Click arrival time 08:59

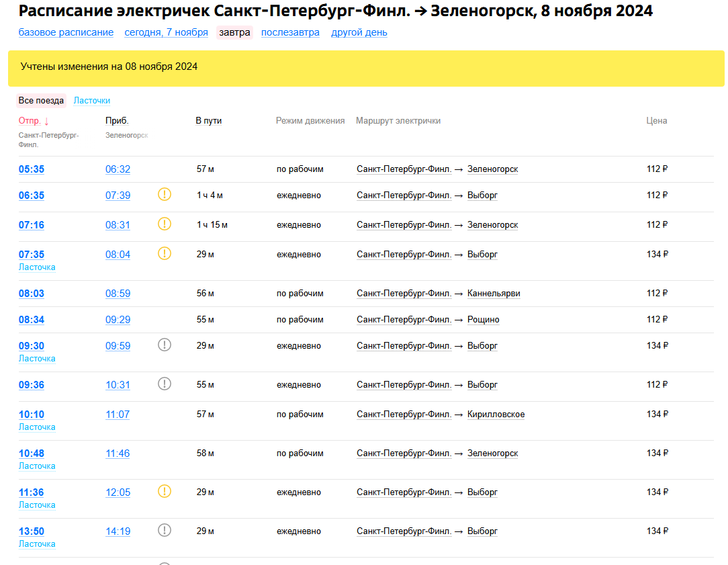[x=118, y=294]
